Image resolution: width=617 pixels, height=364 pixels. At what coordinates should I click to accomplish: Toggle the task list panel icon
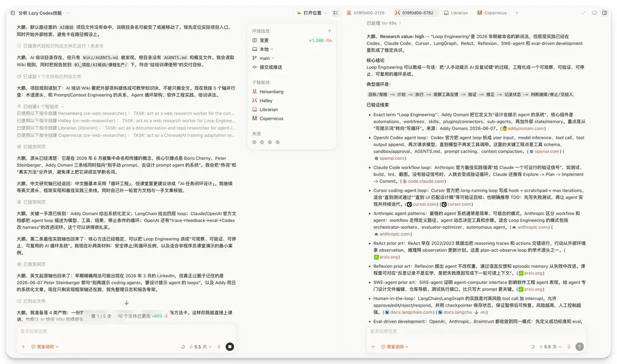[335, 13]
